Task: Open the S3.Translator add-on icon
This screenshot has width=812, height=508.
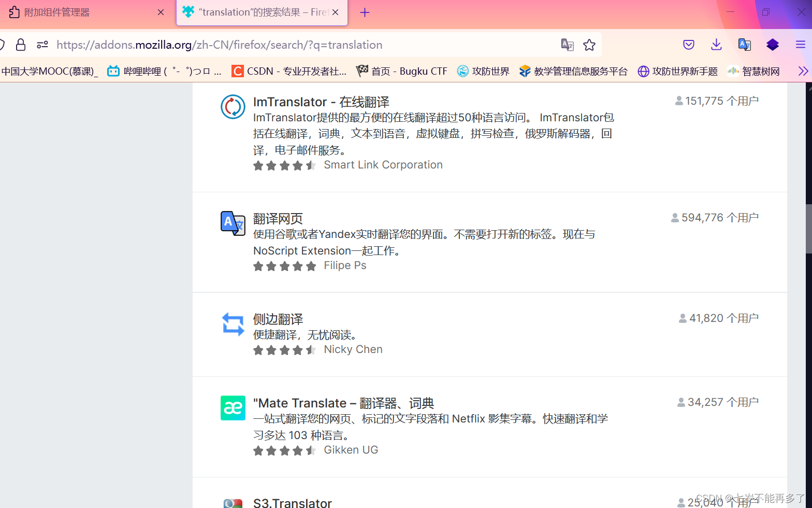Action: click(233, 503)
